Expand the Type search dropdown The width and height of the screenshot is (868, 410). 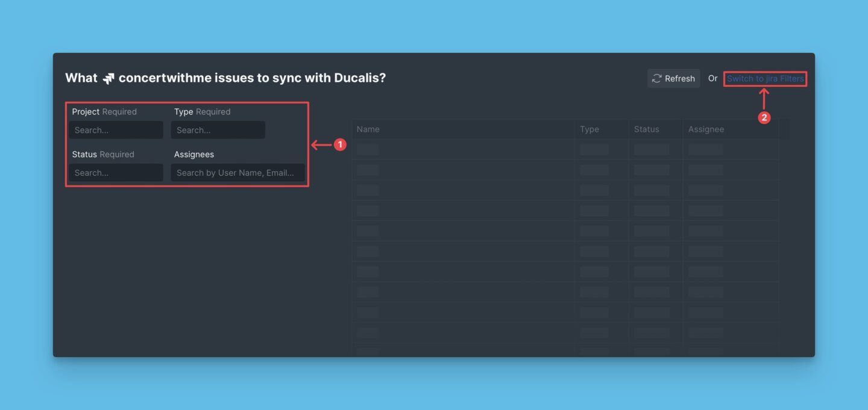218,130
